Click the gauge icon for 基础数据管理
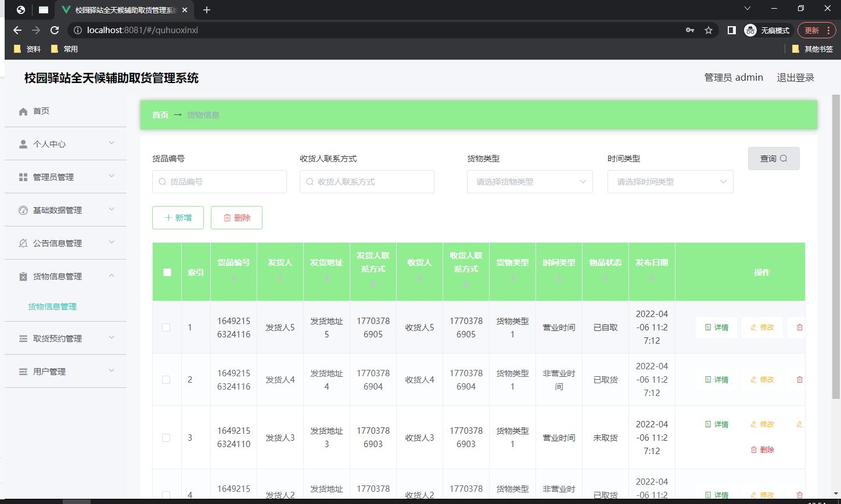This screenshot has height=504, width=841. pyautogui.click(x=23, y=210)
